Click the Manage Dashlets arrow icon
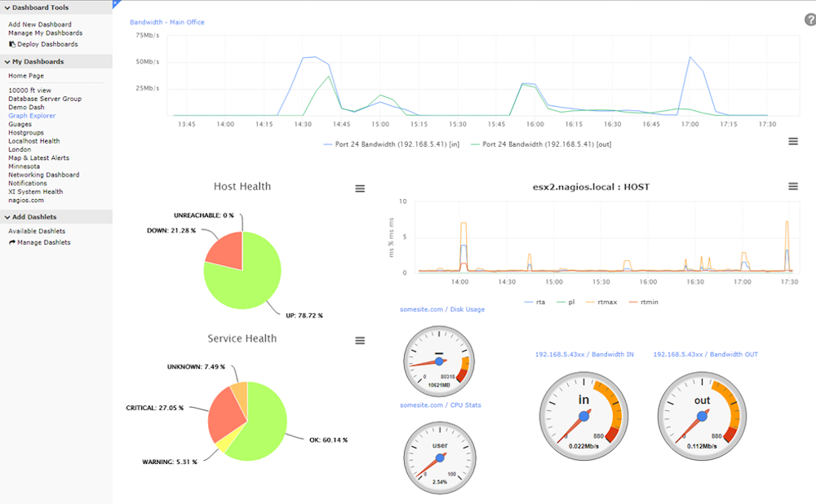816x504 pixels. [x=12, y=242]
